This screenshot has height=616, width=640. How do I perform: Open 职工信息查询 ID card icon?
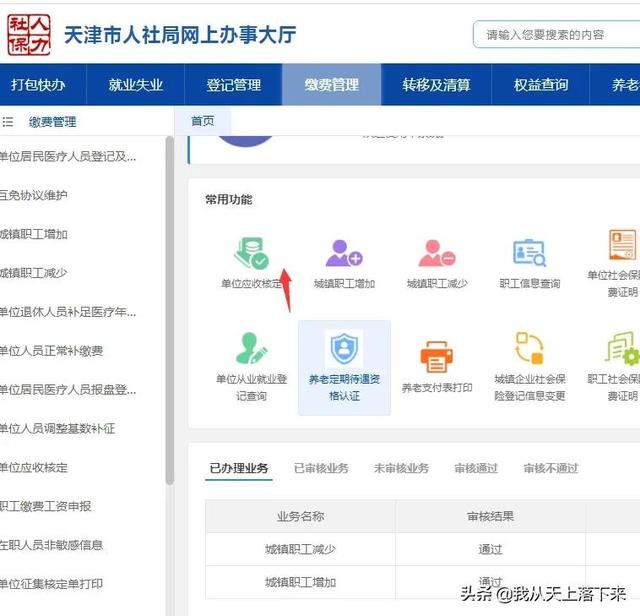529,253
